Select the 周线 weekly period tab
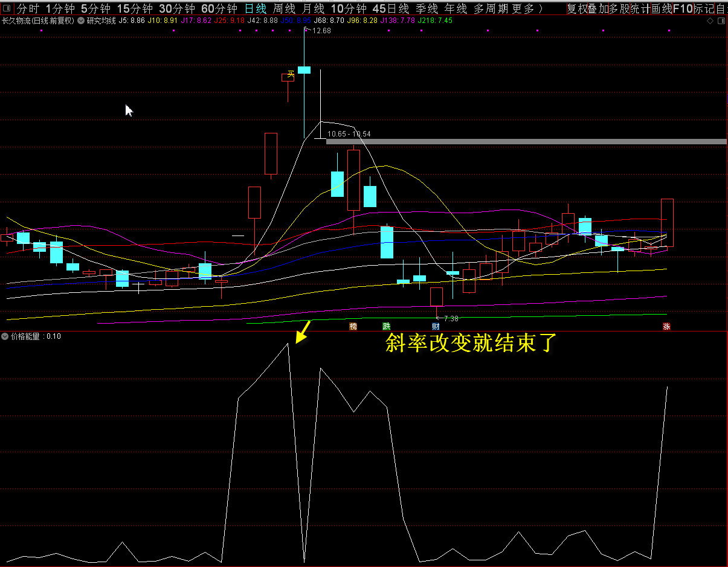728x567 pixels. tap(285, 8)
